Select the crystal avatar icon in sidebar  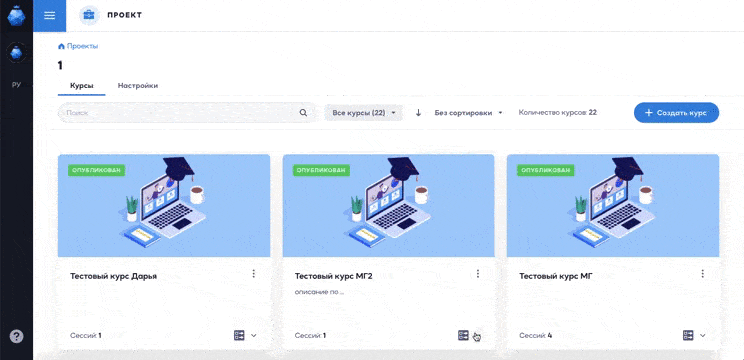pos(16,52)
